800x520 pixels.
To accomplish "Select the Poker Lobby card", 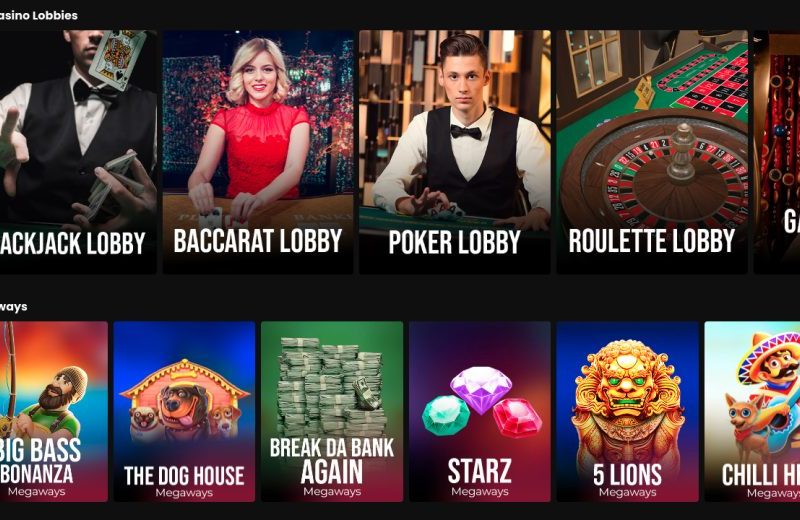I will coord(455,152).
